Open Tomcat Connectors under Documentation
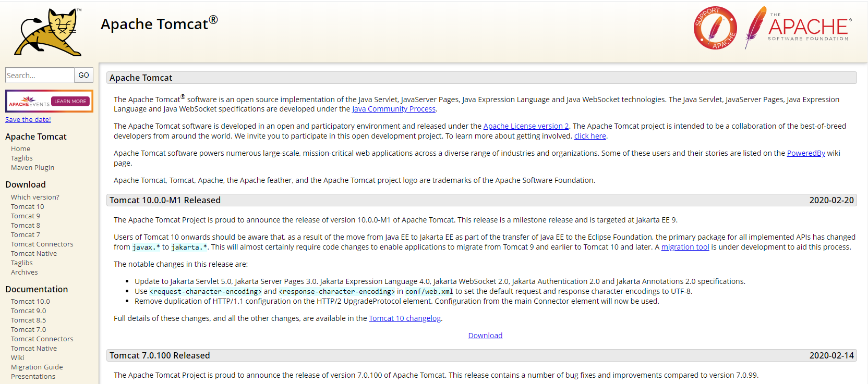Screen dimensions: 868x384 pos(42,339)
